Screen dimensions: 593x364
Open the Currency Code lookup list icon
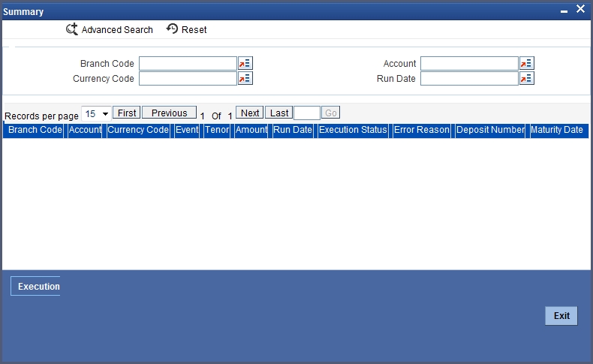[x=245, y=78]
